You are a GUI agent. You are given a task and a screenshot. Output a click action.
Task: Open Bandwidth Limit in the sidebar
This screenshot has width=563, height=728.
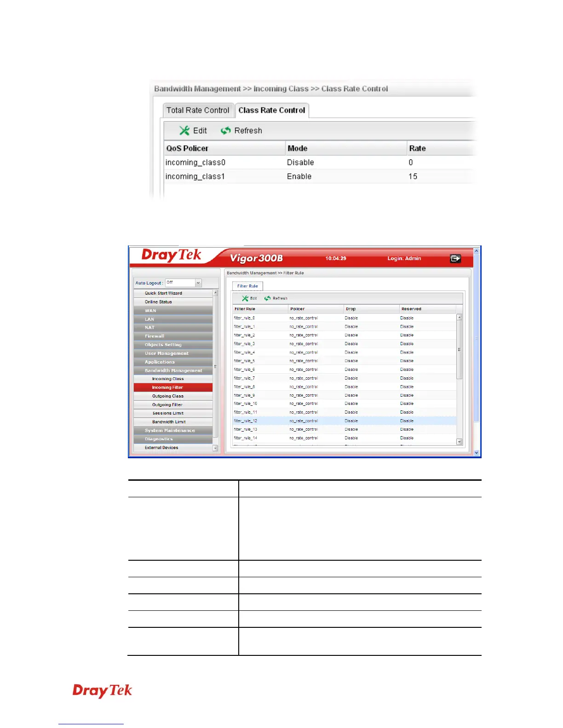tap(173, 422)
